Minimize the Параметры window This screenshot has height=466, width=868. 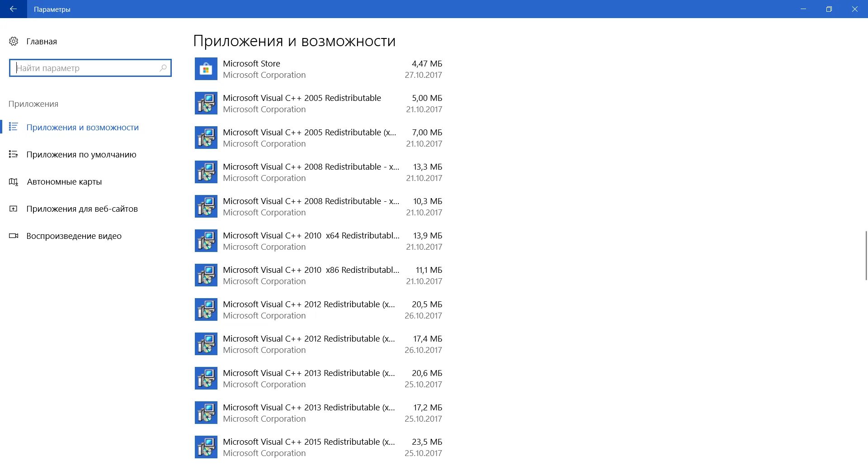(x=803, y=9)
